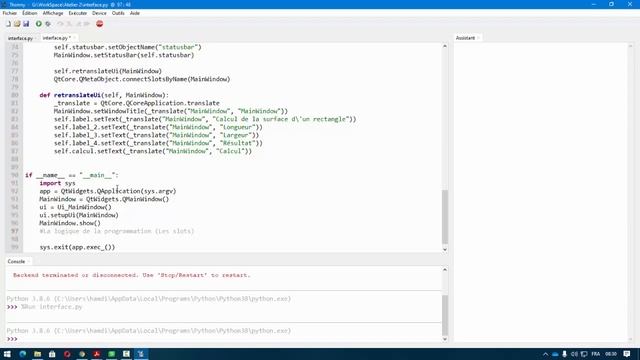This screenshot has width=640, height=360.
Task: Open Microsoft Store from the taskbar
Action: coord(52,354)
